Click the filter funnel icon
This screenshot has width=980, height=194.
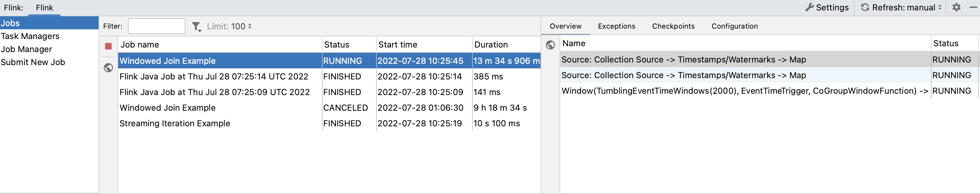pos(196,27)
